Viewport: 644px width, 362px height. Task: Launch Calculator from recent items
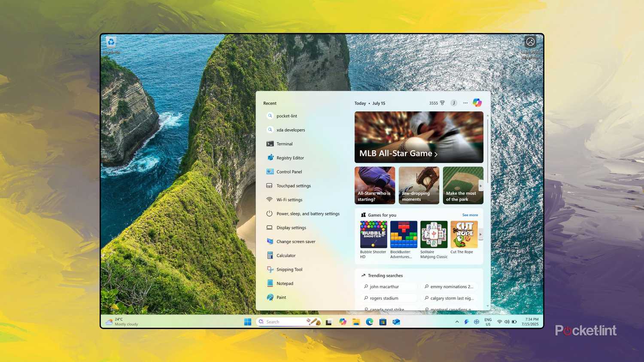[286, 255]
